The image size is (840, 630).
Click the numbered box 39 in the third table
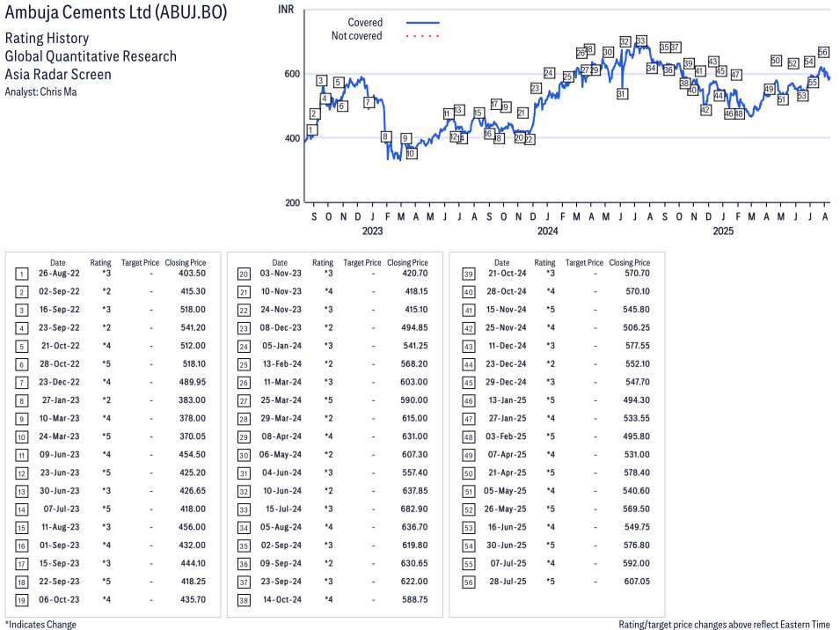(x=468, y=275)
